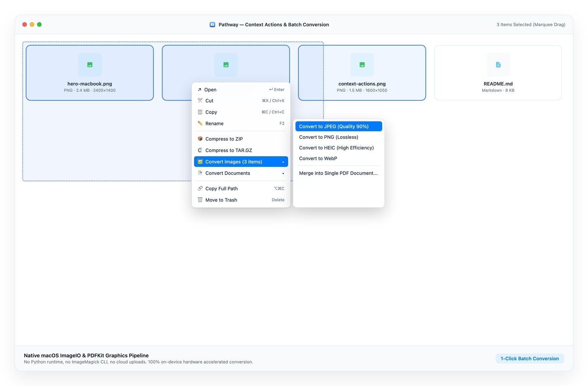This screenshot has width=588, height=386.
Task: Click the link icon for Copy Full Path
Action: pyautogui.click(x=200, y=188)
